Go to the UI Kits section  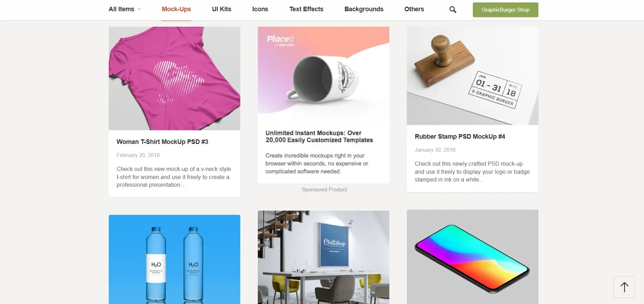(x=222, y=9)
